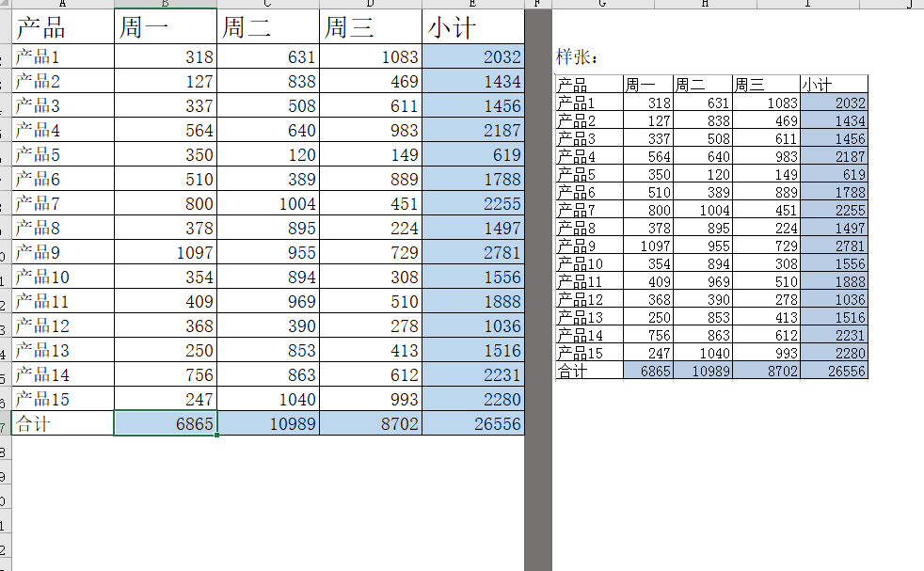Select 小计 value 1888 in main table
Screen dimensions: 924x571
click(473, 301)
